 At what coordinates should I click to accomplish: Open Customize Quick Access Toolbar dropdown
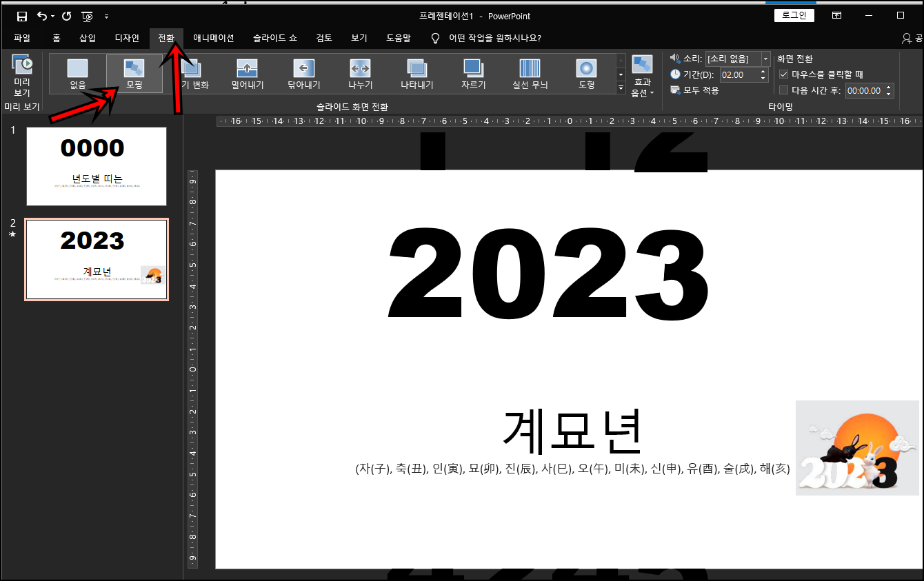coord(106,16)
